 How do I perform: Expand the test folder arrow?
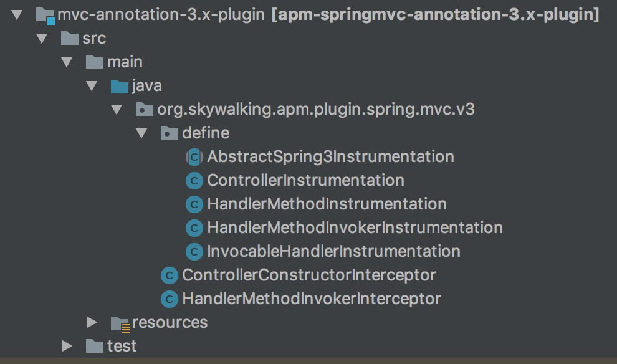(67, 346)
